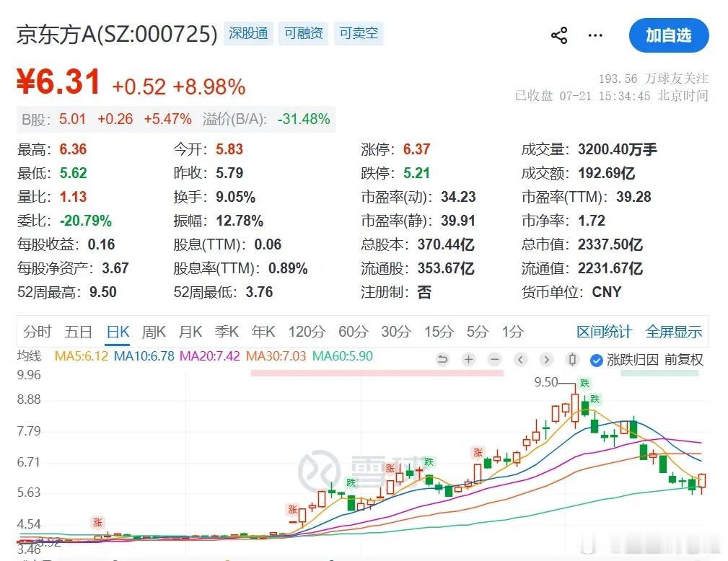Open the 全屏显示 link
The height and width of the screenshot is (561, 728).
[x=674, y=332]
